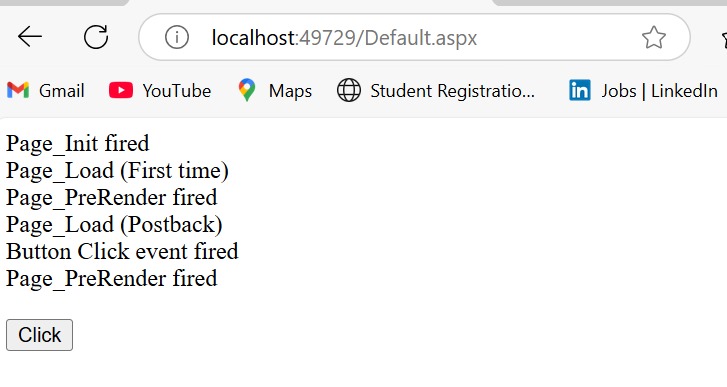Image resolution: width=727 pixels, height=387 pixels.
Task: Click the "Page_Load (First time)" text line
Action: point(117,171)
